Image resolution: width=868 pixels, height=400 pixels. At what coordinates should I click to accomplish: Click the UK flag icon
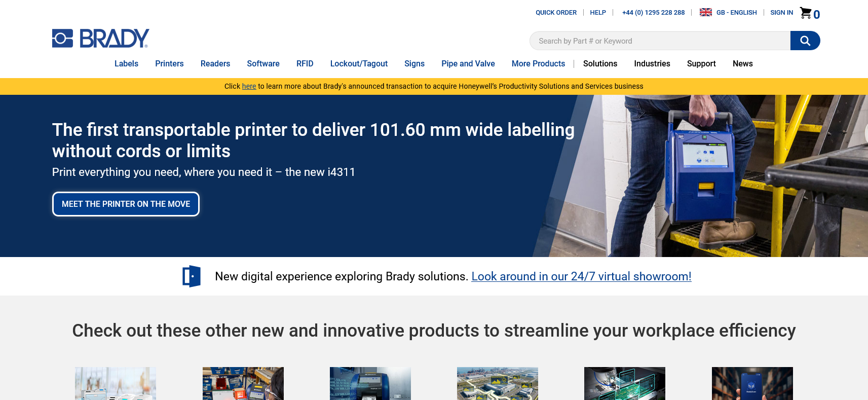[706, 12]
